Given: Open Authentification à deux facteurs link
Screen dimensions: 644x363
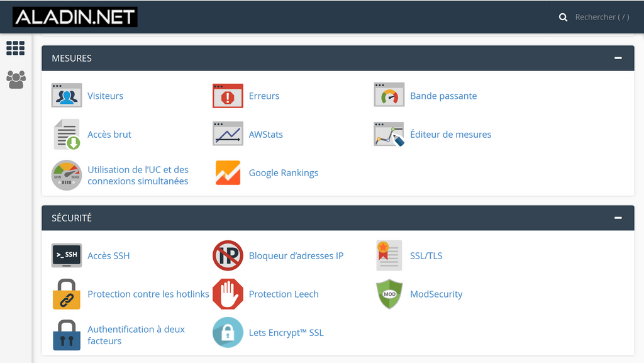Looking at the screenshot, I should 136,335.
